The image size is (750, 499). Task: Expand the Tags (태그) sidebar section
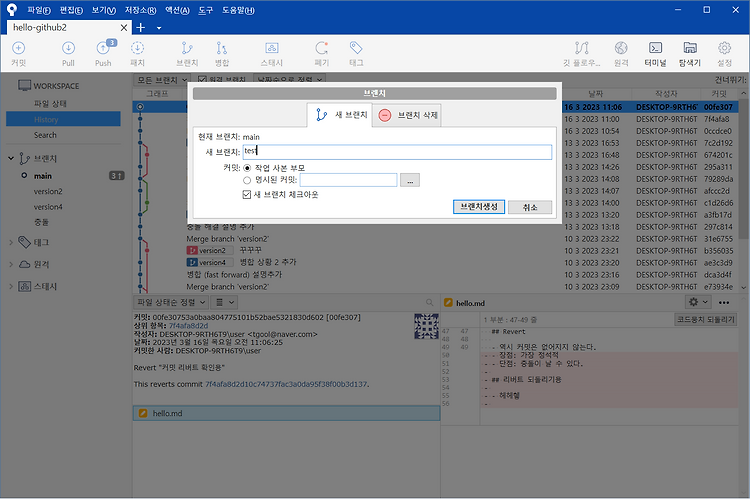pyautogui.click(x=11, y=243)
